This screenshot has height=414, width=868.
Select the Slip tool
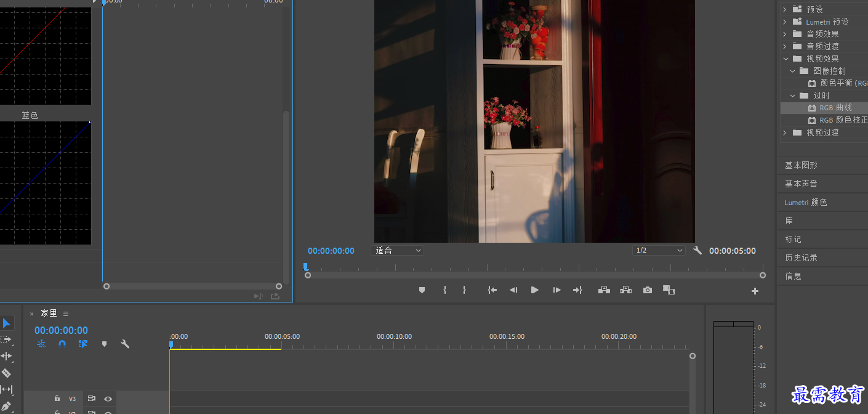click(x=6, y=389)
